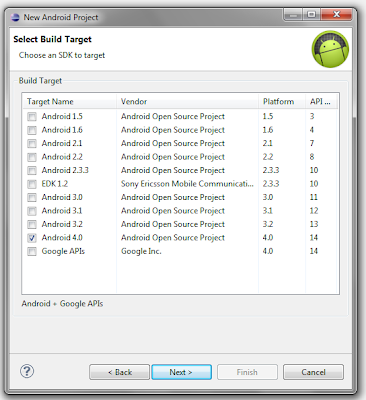
Task: Check the Android 1.5 target checkbox
Action: (32, 117)
